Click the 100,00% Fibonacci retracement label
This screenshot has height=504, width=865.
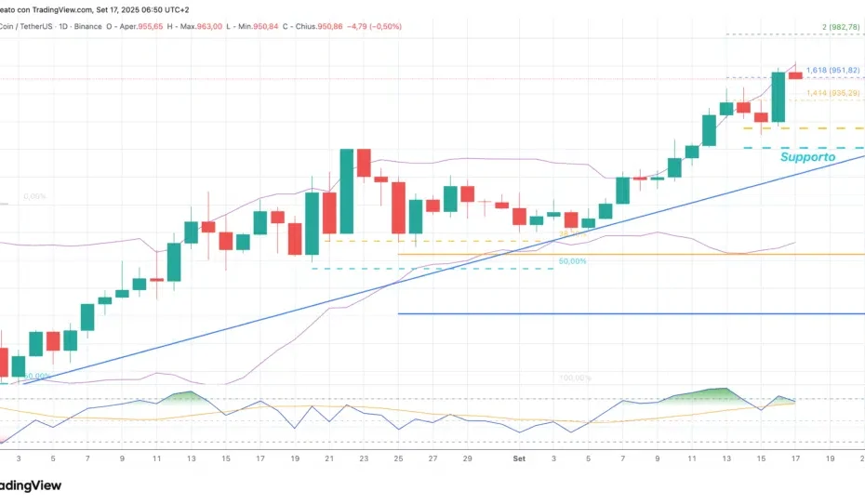(575, 378)
